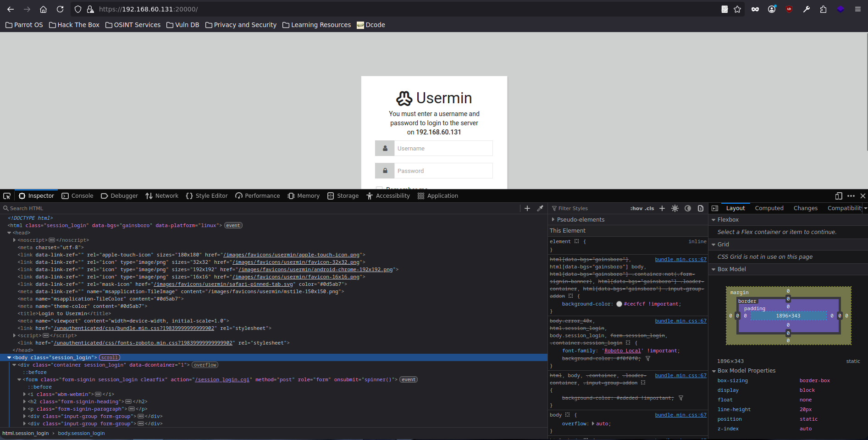This screenshot has height=440, width=868.
Task: Activate the element picker in DevTools
Action: (x=7, y=196)
